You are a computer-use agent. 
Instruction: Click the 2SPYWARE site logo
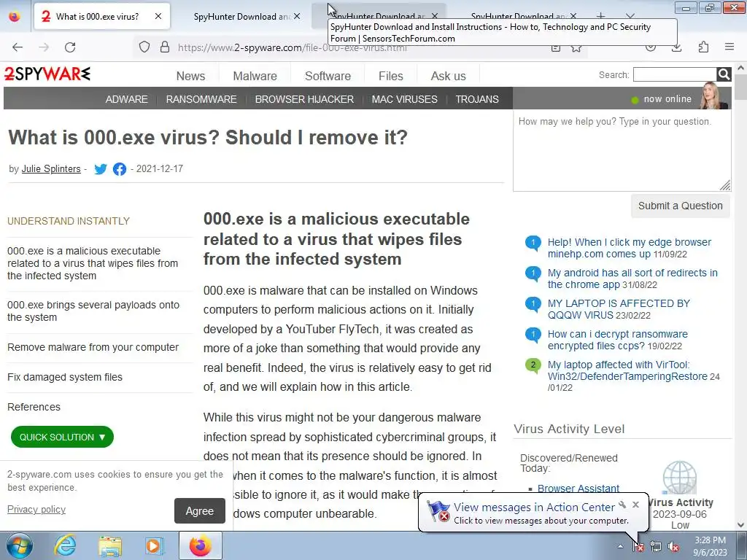coord(47,74)
